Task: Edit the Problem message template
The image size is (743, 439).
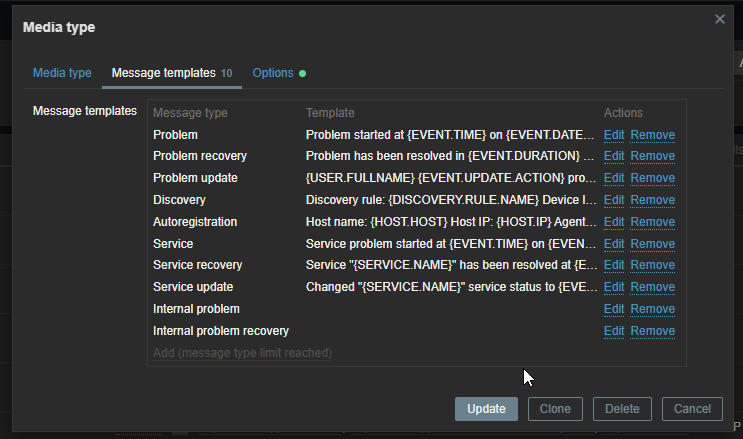Action: 614,134
